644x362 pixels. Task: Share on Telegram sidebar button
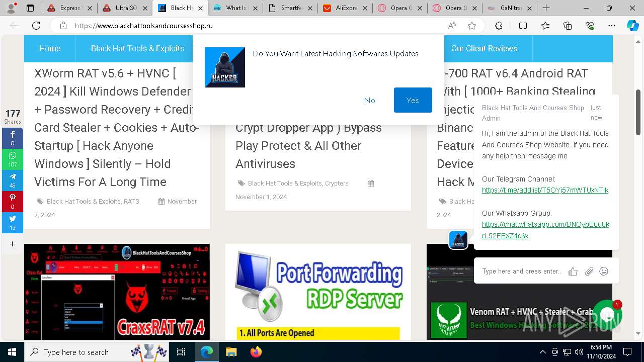coord(13,180)
